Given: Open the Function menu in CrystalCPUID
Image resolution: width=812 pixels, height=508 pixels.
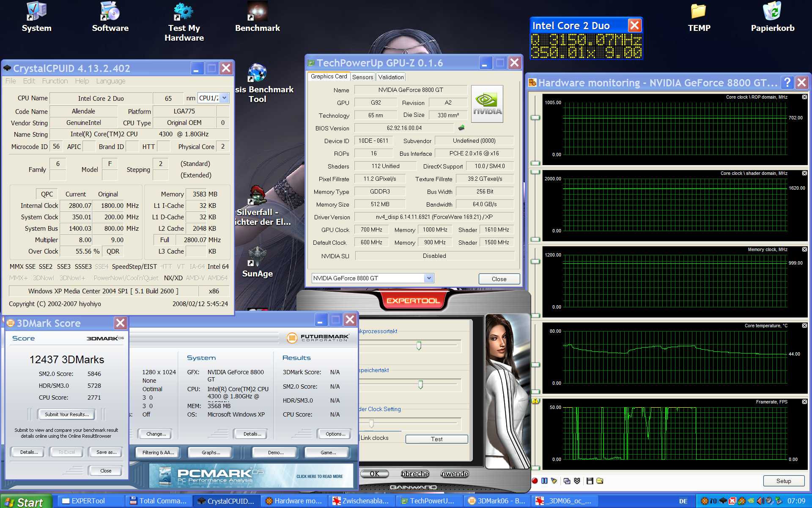Looking at the screenshot, I should point(55,81).
